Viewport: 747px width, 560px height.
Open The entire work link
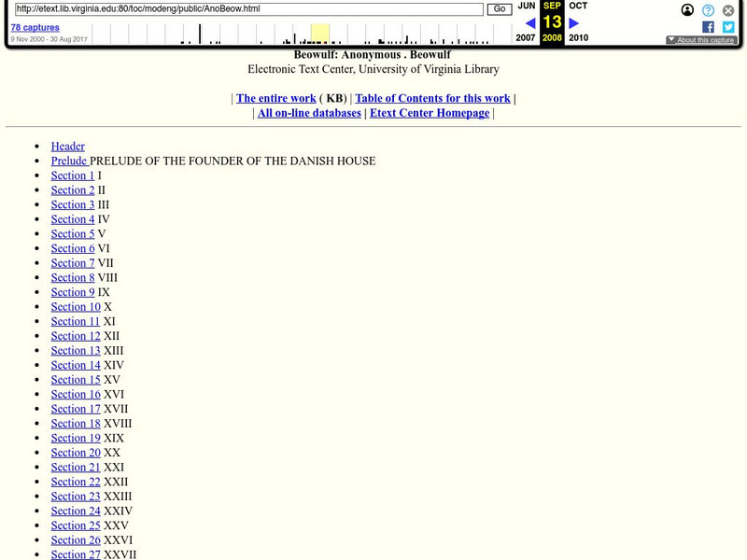(275, 98)
